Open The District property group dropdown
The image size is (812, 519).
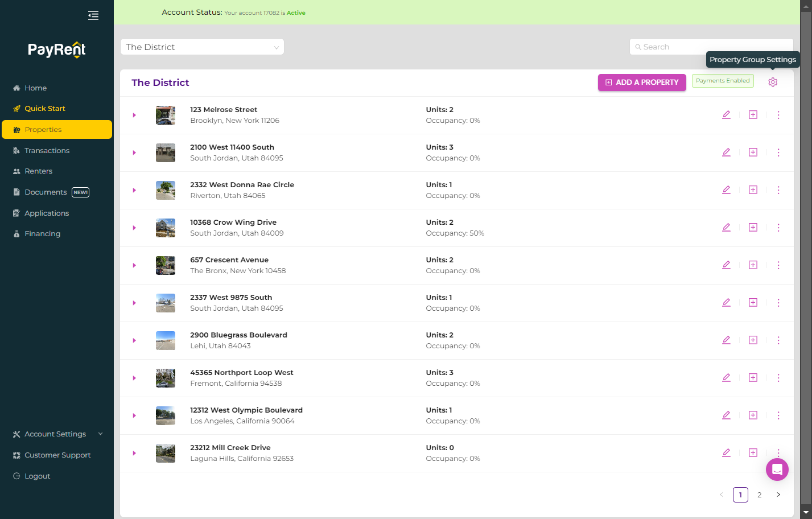[202, 47]
